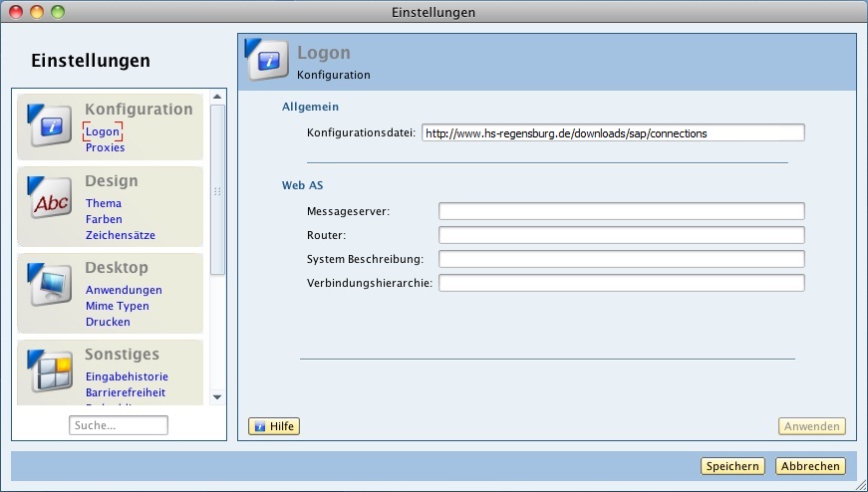Open Zeichensätze font settings
Image resolution: width=868 pixels, height=492 pixels.
pos(120,235)
